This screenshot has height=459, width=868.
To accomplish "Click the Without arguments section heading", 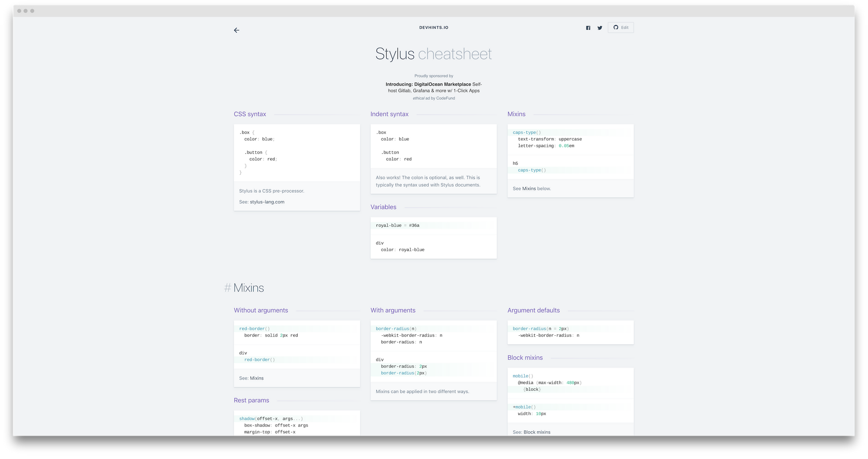I will click(260, 310).
